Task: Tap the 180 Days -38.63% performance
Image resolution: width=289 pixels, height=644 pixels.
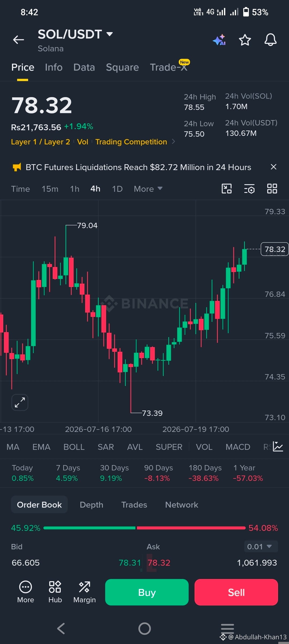Action: point(205,473)
